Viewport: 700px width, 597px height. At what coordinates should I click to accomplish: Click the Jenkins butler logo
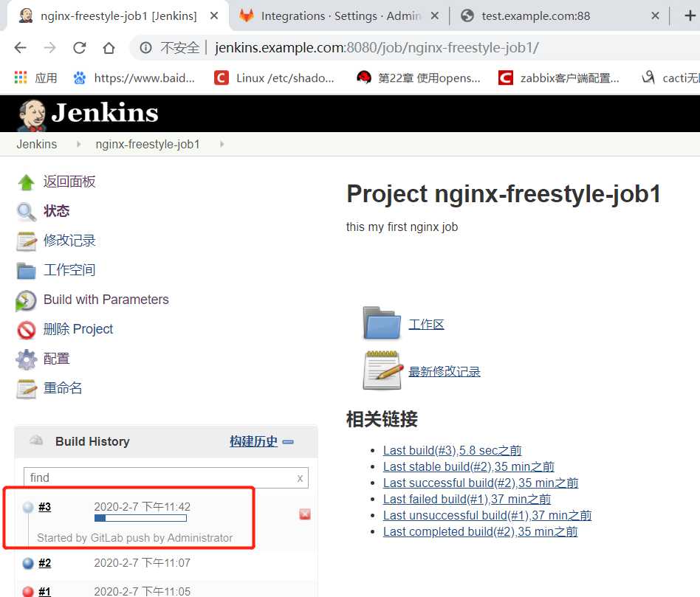[31, 115]
